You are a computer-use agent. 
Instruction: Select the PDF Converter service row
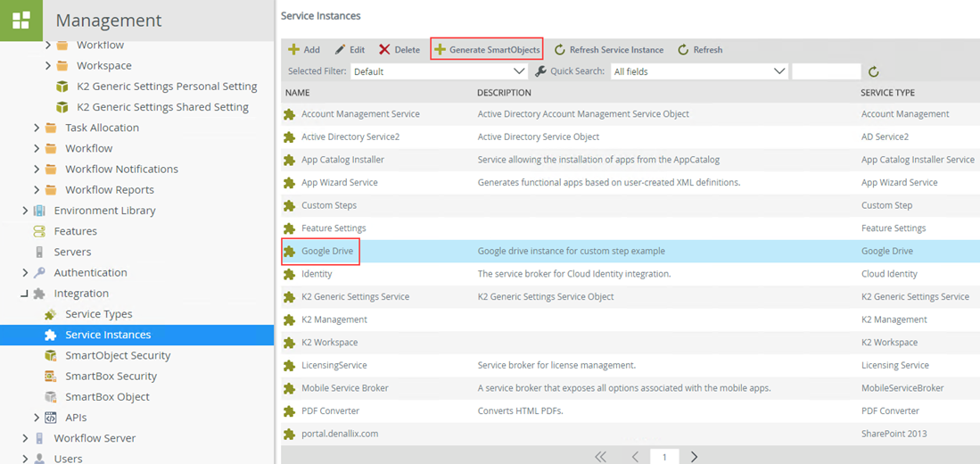330,411
